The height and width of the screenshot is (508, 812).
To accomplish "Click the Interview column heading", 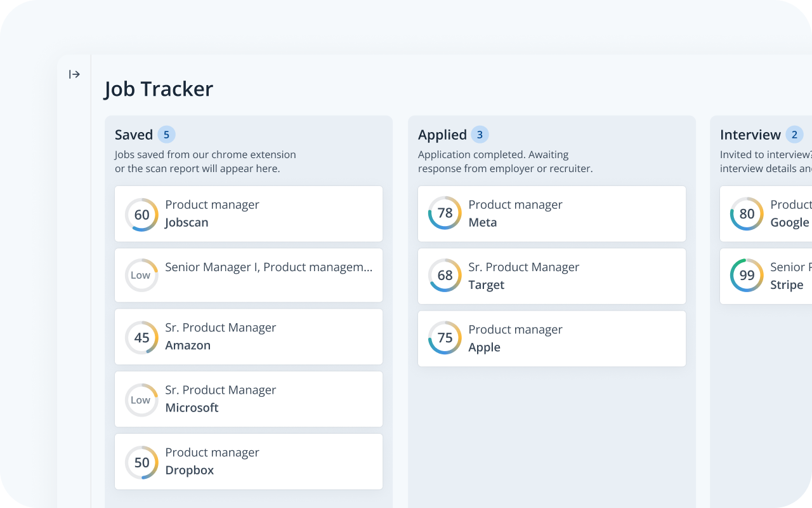I will tap(750, 135).
